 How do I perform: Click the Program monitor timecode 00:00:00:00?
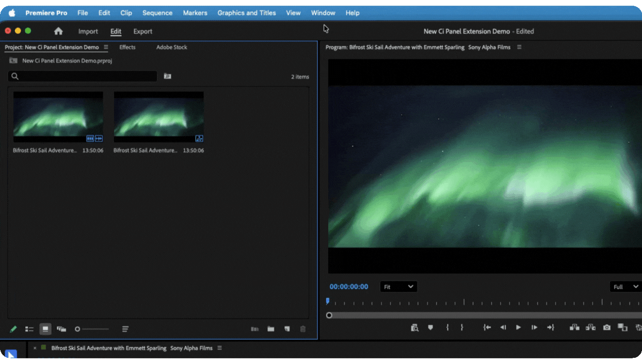(349, 287)
